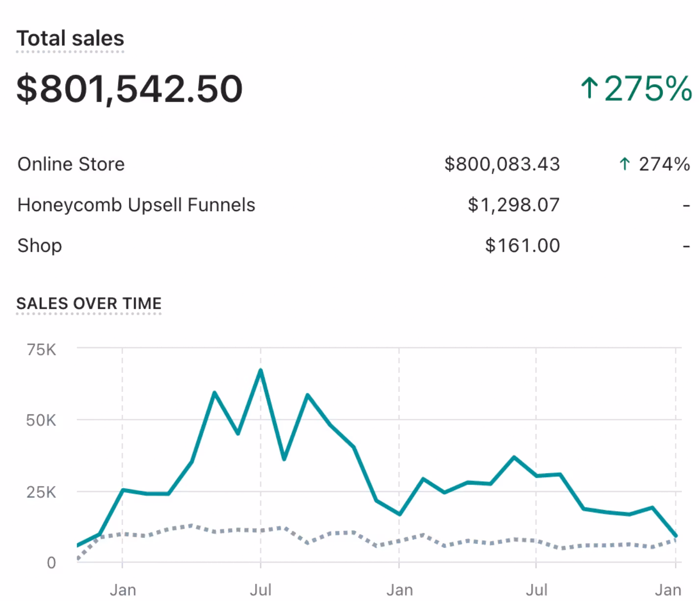The height and width of the screenshot is (601, 700).
Task: Select the Online Store channel label
Action: pos(71,164)
